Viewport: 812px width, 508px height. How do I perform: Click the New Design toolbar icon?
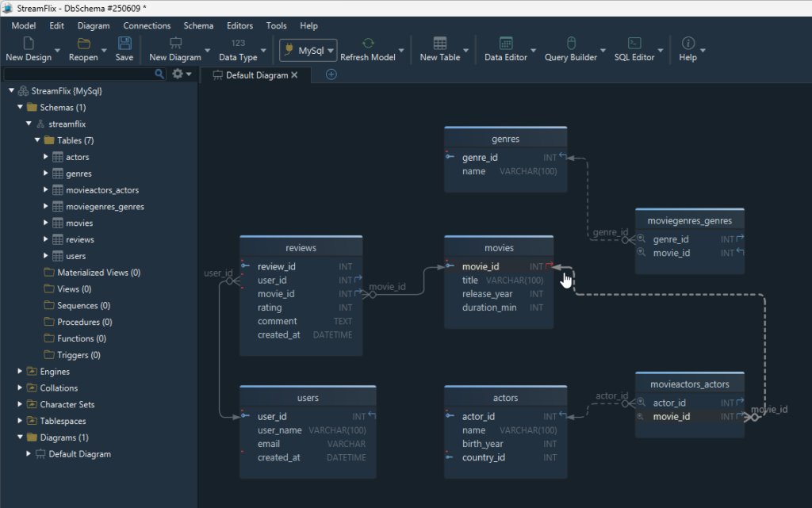click(x=28, y=44)
